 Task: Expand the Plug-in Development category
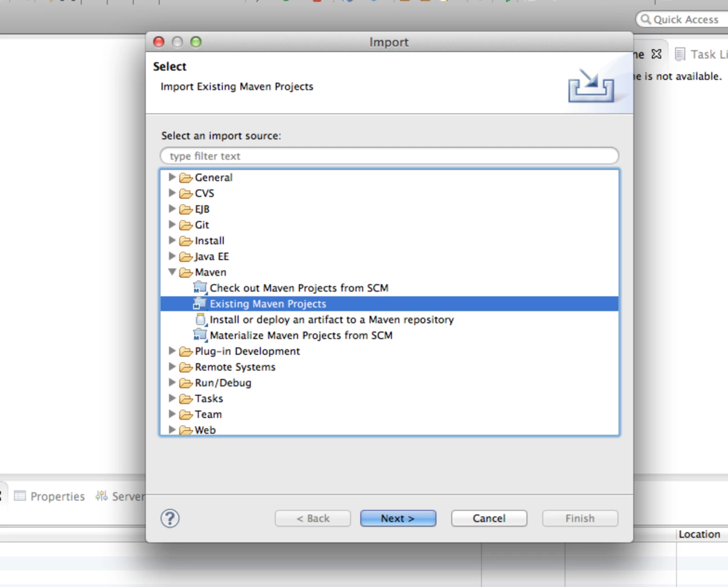172,351
